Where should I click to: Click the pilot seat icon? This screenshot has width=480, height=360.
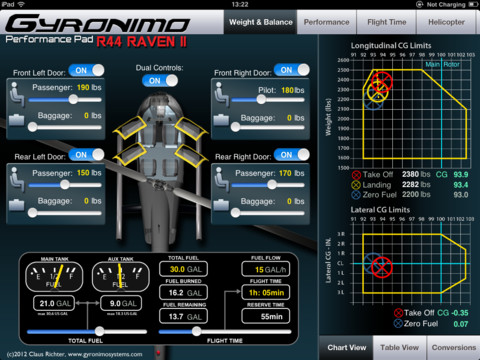click(222, 94)
